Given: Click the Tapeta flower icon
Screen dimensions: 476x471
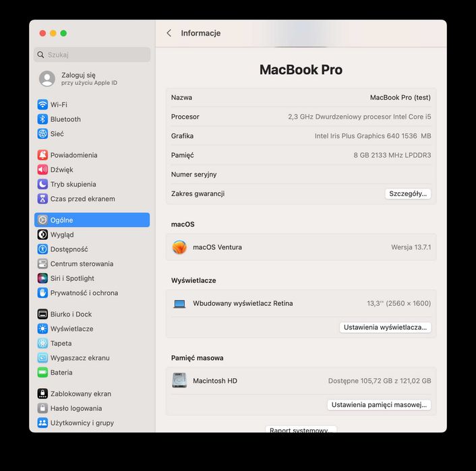Looking at the screenshot, I should (42, 343).
